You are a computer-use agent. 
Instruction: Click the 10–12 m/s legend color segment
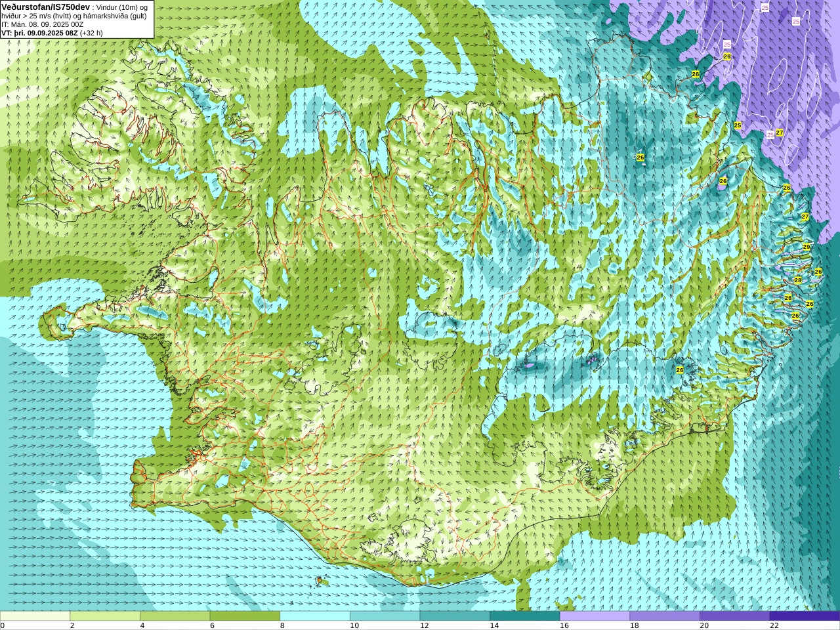[x=385, y=616]
